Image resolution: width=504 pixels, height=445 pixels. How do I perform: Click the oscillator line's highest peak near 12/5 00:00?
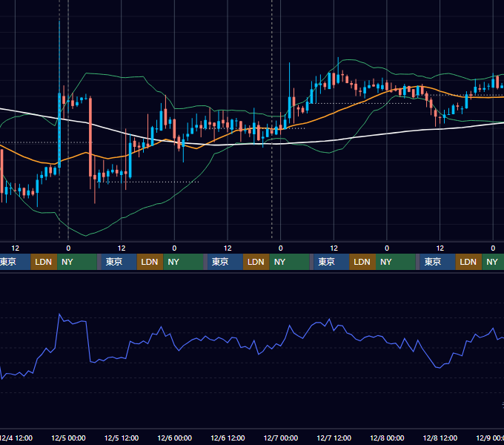tap(59, 314)
